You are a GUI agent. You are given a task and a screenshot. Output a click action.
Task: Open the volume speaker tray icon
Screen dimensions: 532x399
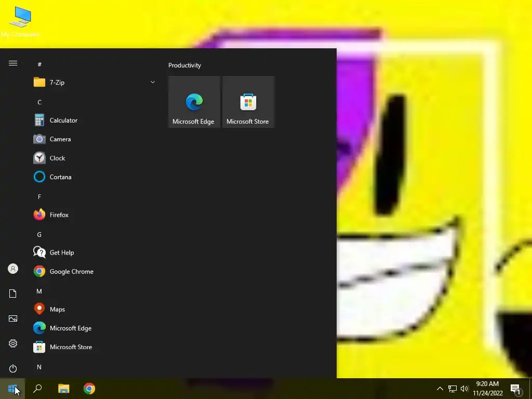click(x=464, y=389)
